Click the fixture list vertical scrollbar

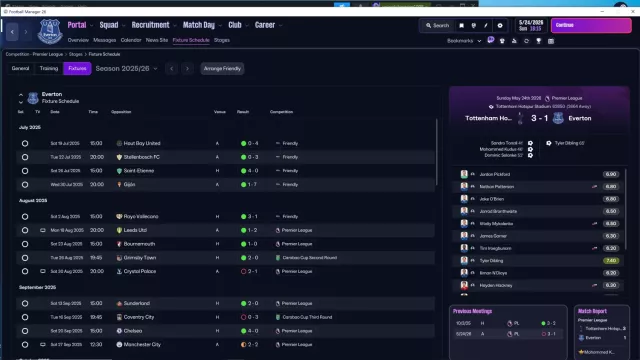click(436, 152)
